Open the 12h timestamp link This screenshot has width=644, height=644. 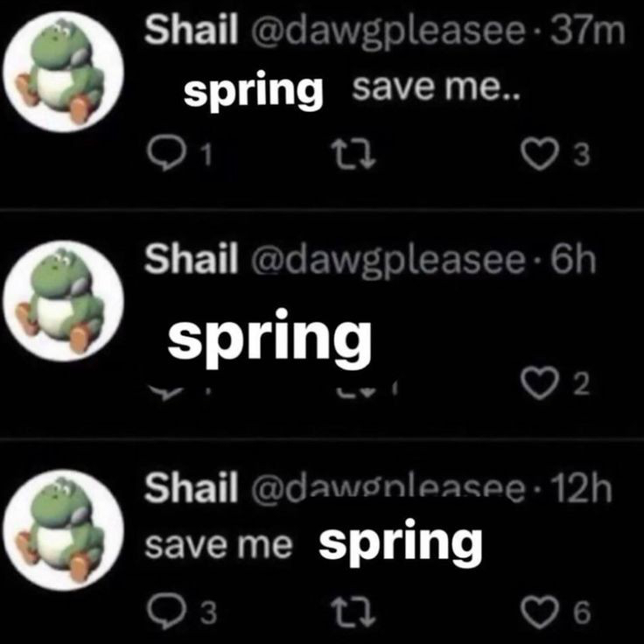(x=581, y=488)
